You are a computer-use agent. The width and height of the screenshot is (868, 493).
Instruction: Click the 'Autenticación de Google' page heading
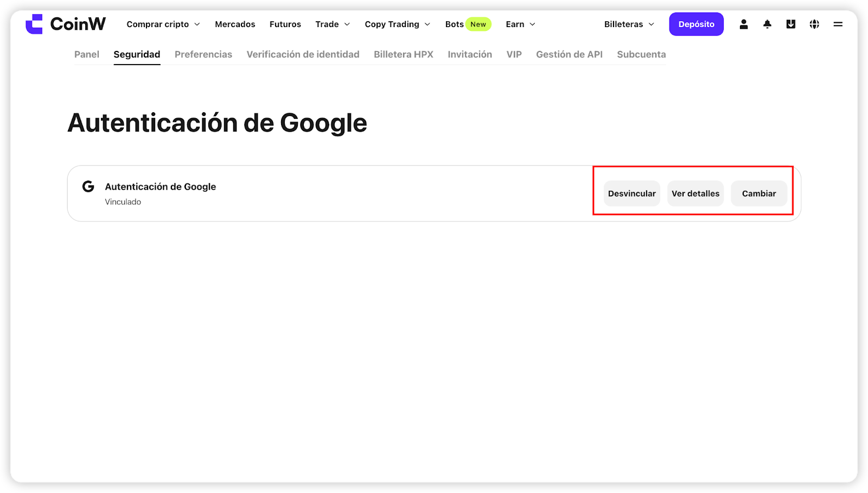click(x=217, y=123)
